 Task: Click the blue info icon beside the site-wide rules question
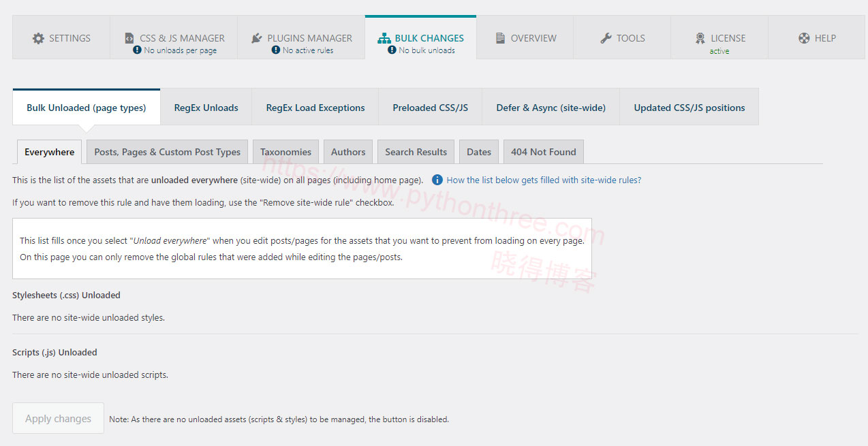pyautogui.click(x=437, y=180)
